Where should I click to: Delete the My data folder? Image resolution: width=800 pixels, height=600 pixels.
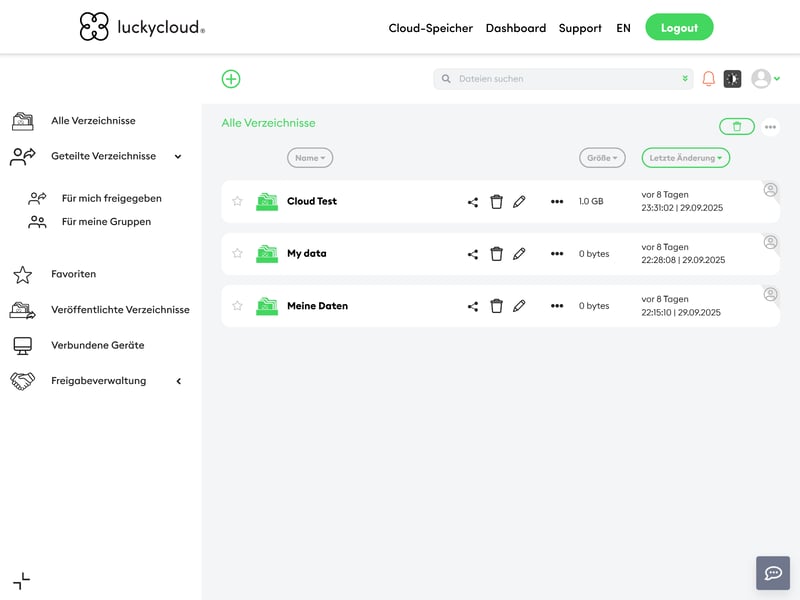tap(496, 254)
